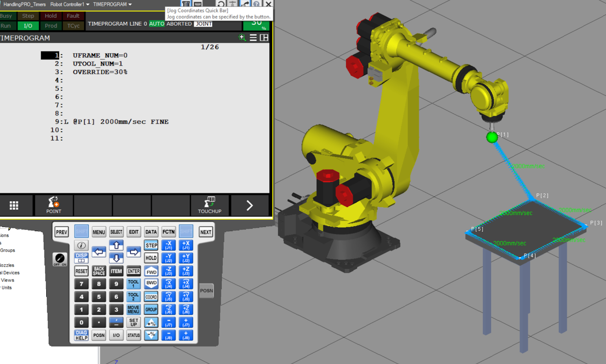606x364 pixels.
Task: Click the DISP key on keypad
Action: click(81, 258)
